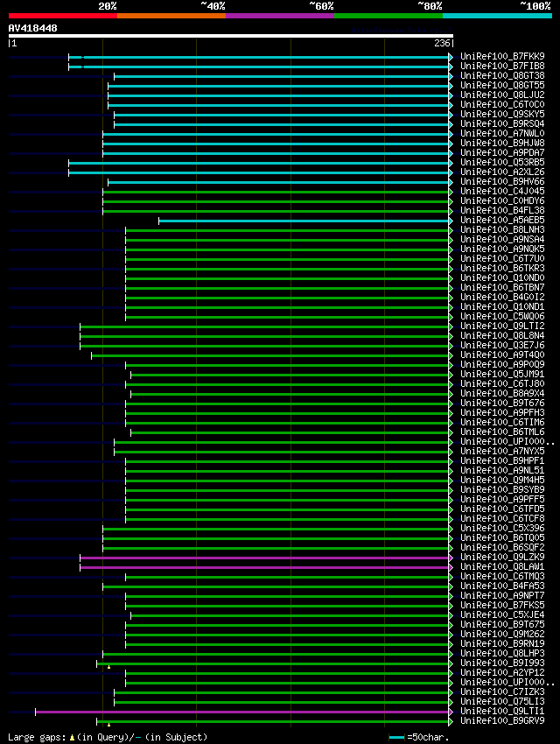Image resolution: width=560 pixels, height=744 pixels.
Task: Select the UniRef100_A2XL26 label
Action: 502,172
